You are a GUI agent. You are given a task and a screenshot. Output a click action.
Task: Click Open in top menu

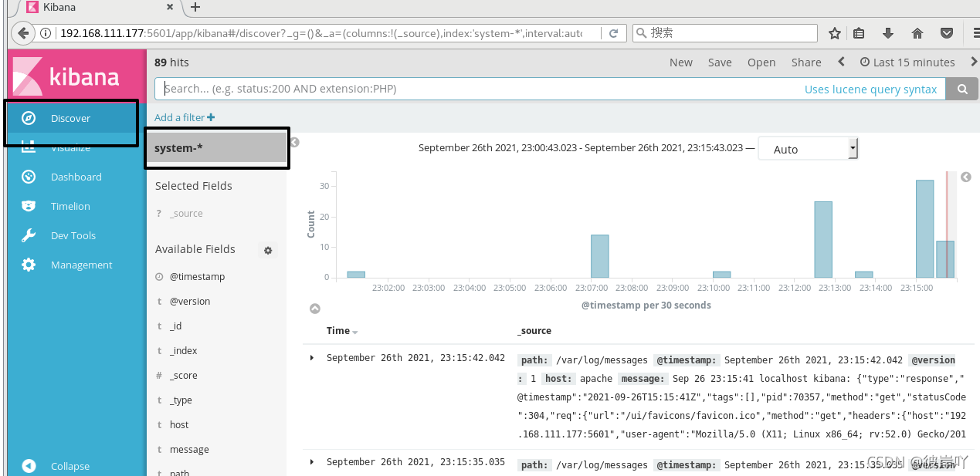(761, 62)
